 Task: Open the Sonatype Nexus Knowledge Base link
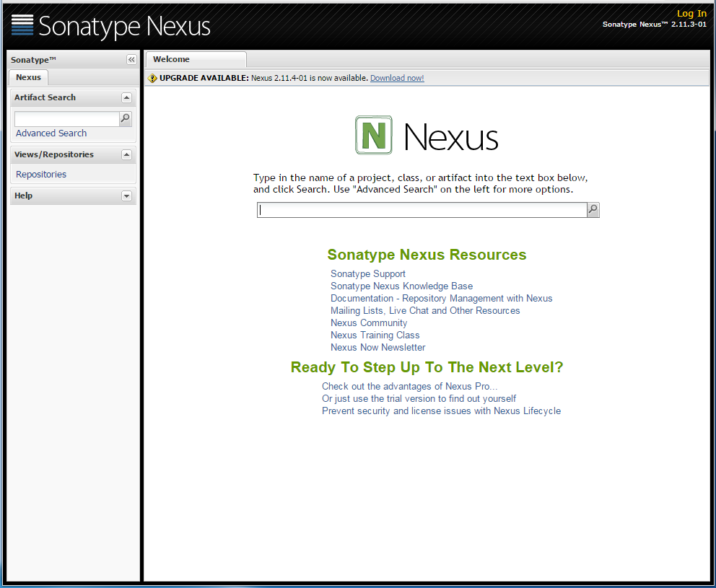click(x=401, y=286)
